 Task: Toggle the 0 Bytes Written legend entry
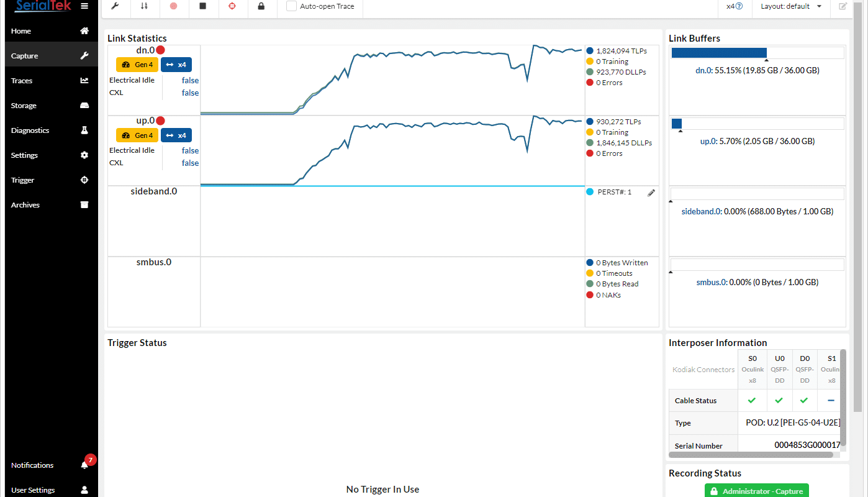[617, 263]
